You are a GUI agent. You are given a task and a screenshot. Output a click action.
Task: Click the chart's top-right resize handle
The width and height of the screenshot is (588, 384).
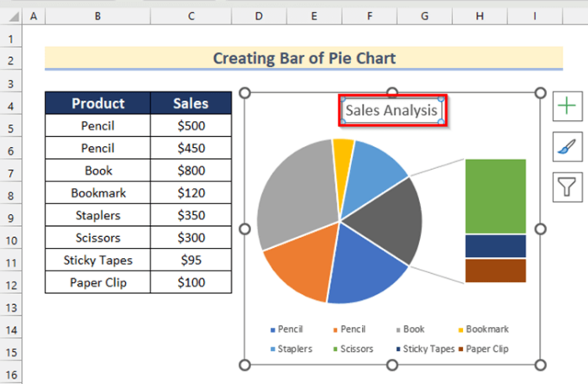(539, 93)
